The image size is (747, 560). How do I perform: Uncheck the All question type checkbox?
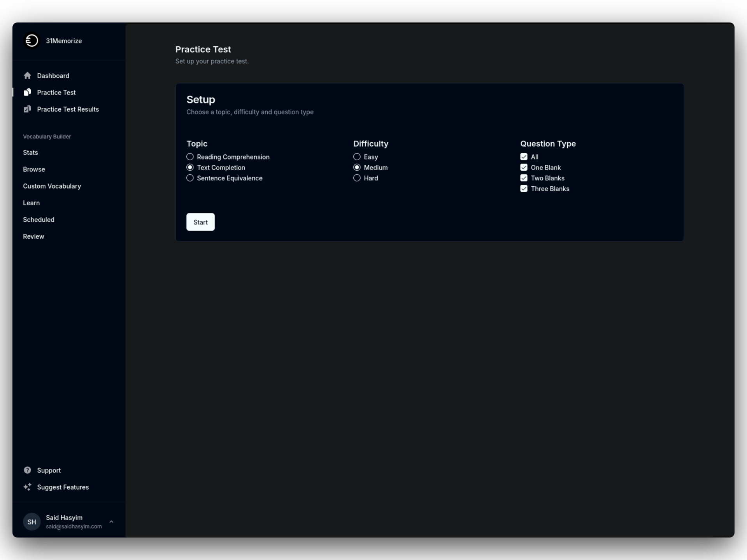(x=524, y=157)
